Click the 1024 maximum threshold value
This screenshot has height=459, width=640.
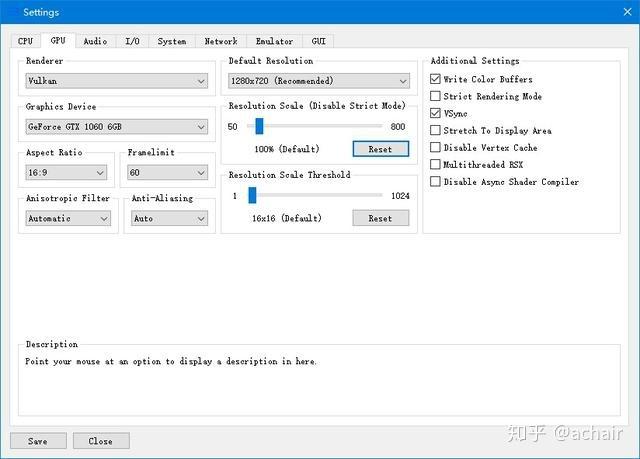pyautogui.click(x=400, y=195)
